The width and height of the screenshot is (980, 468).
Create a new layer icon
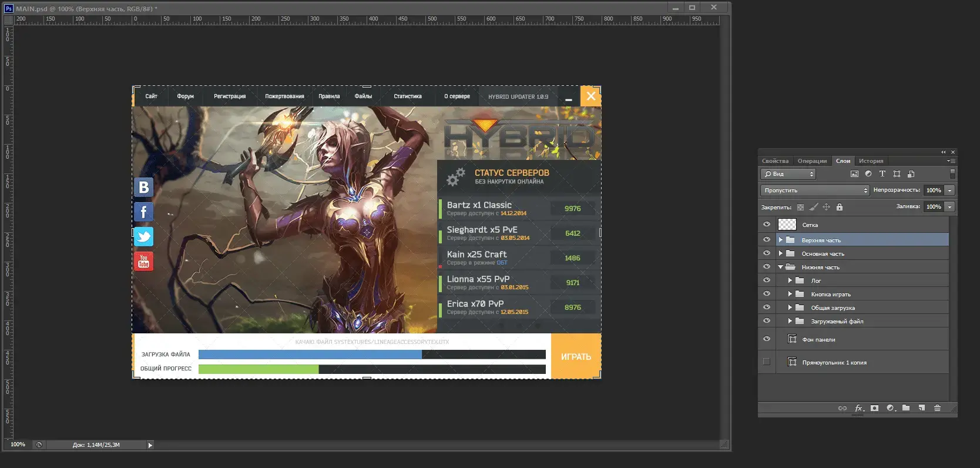[x=922, y=408]
